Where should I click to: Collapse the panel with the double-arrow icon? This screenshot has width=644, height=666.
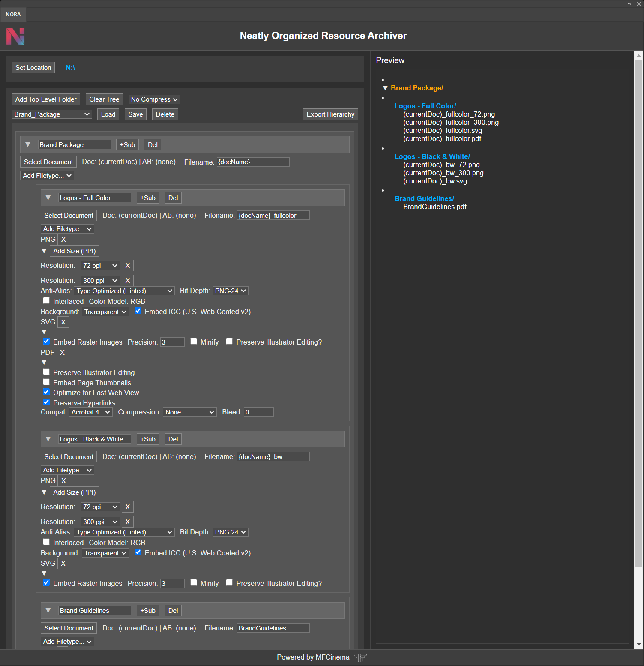pyautogui.click(x=630, y=4)
